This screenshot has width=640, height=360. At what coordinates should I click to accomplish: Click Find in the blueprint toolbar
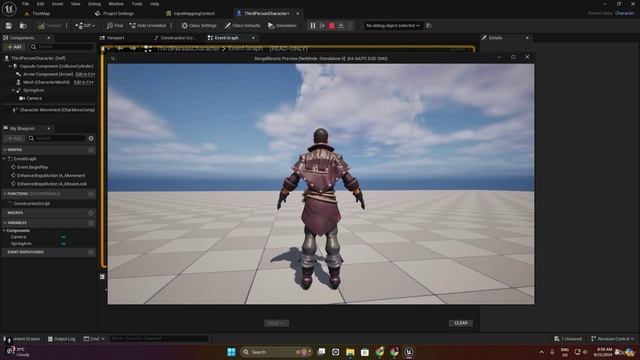pos(115,26)
